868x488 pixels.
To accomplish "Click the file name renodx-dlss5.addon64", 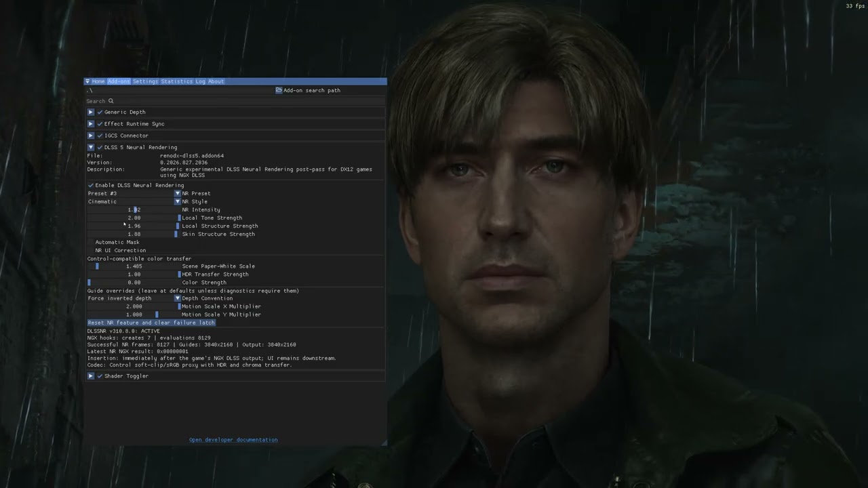I will point(192,156).
